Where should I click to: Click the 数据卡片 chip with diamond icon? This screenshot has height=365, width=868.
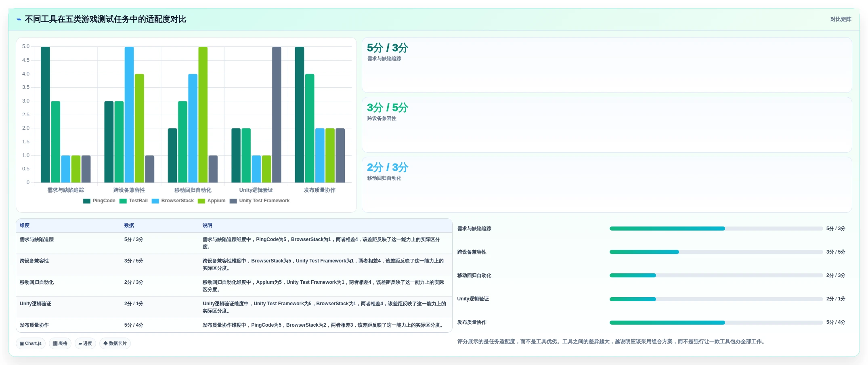tap(115, 343)
